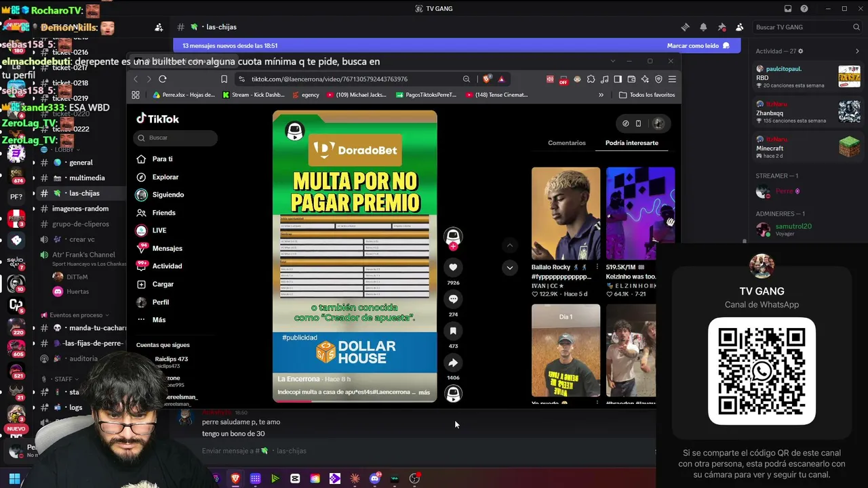Screen dimensions: 868x488
Task: Join the crear vc voice channel
Action: pos(81,239)
